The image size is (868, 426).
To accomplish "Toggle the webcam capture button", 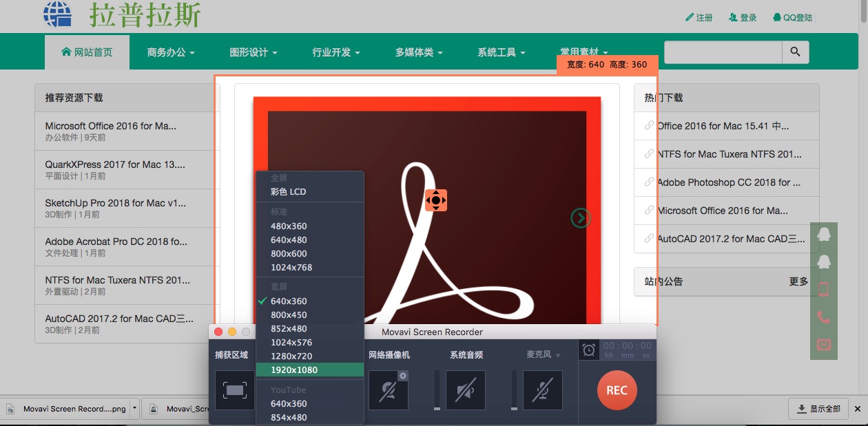I will click(x=388, y=390).
